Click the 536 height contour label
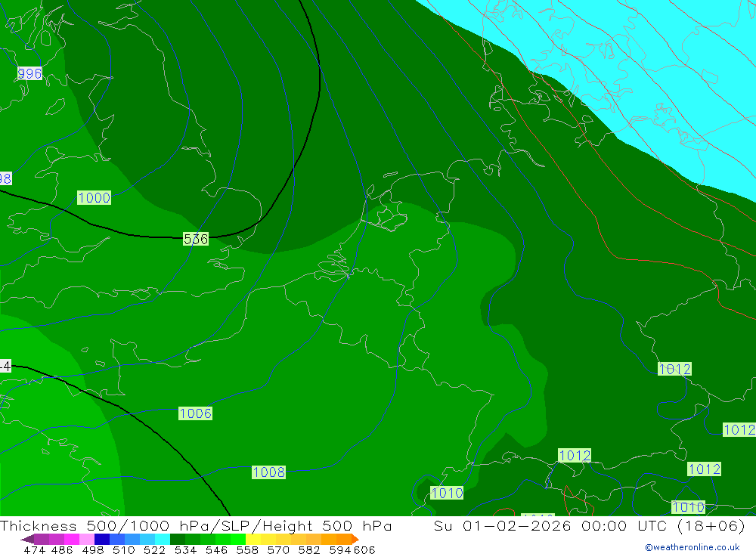Screen dimensions: 756x554 196,239
